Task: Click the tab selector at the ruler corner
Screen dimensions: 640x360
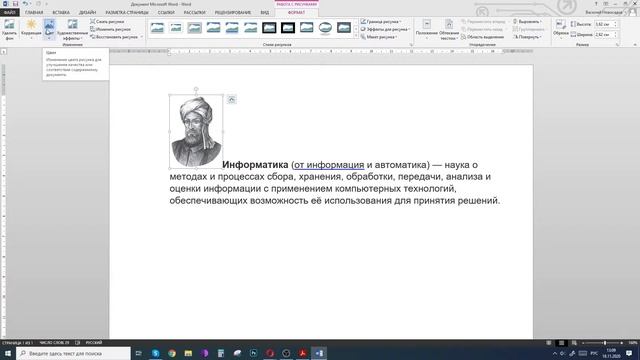Action: [x=3, y=51]
